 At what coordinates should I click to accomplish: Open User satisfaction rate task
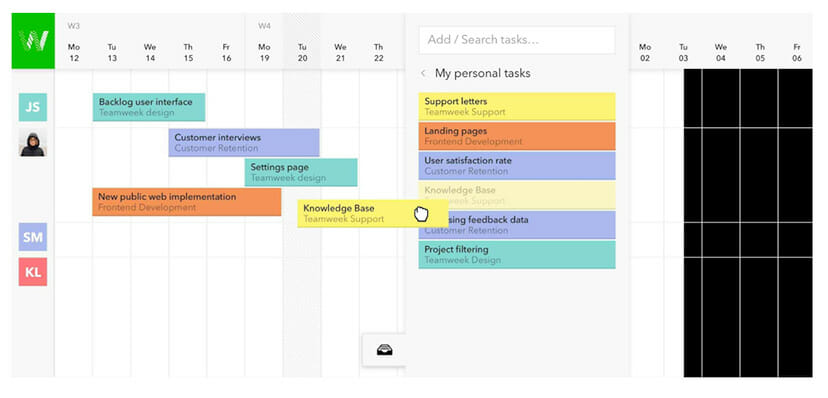point(517,166)
